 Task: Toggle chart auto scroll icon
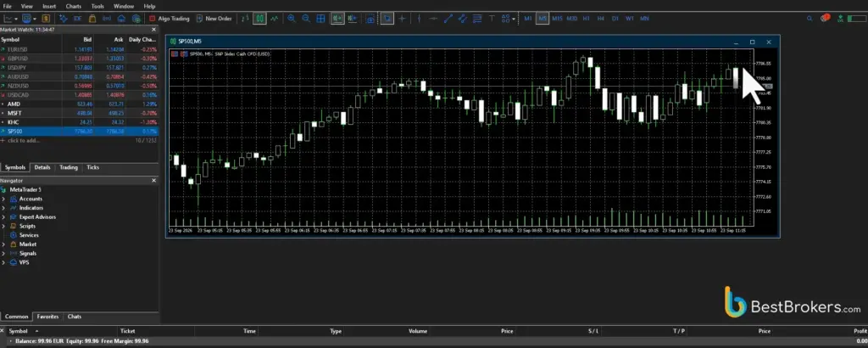(337, 19)
